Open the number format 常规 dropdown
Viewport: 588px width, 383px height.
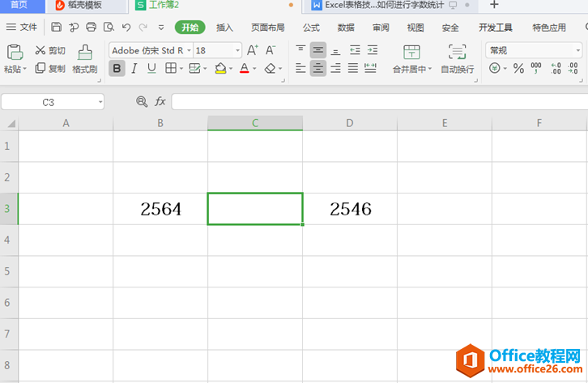tap(578, 50)
